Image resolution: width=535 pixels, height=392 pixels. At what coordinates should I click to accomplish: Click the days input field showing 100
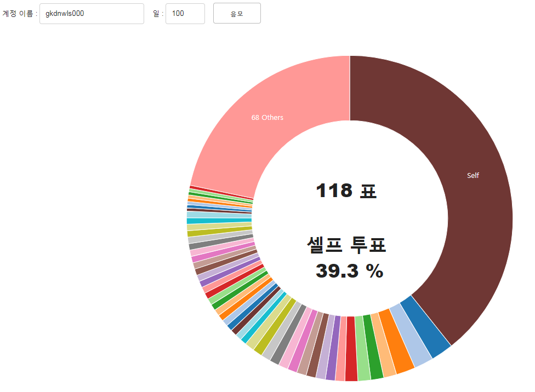(185, 14)
